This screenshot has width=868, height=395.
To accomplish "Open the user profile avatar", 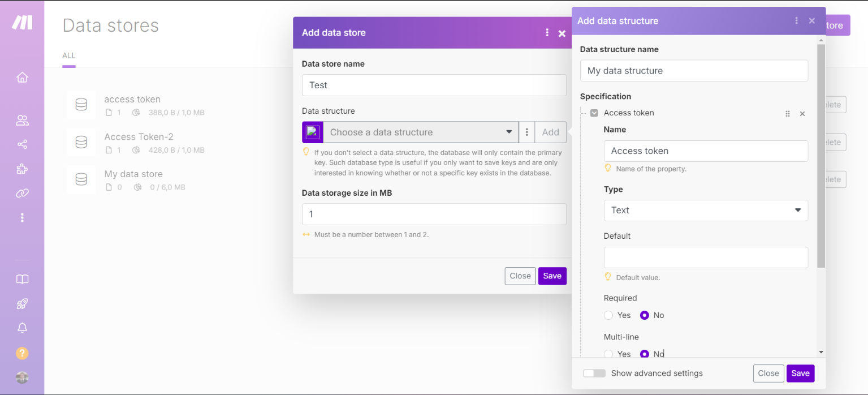I will click(22, 377).
